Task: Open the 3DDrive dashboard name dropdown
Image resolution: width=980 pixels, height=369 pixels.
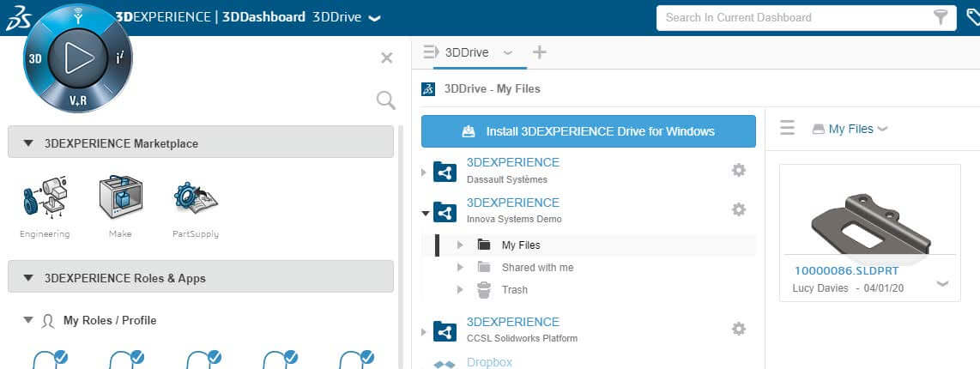Action: click(374, 19)
